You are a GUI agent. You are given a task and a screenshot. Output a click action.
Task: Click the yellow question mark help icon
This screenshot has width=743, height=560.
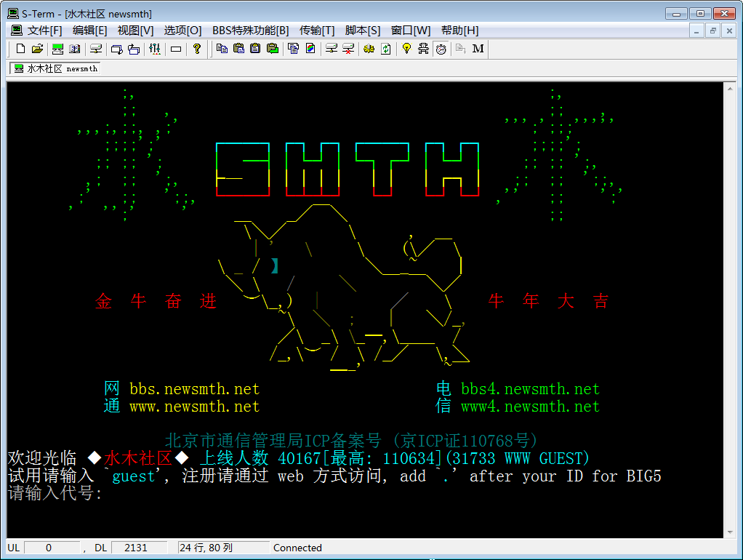pyautogui.click(x=196, y=49)
